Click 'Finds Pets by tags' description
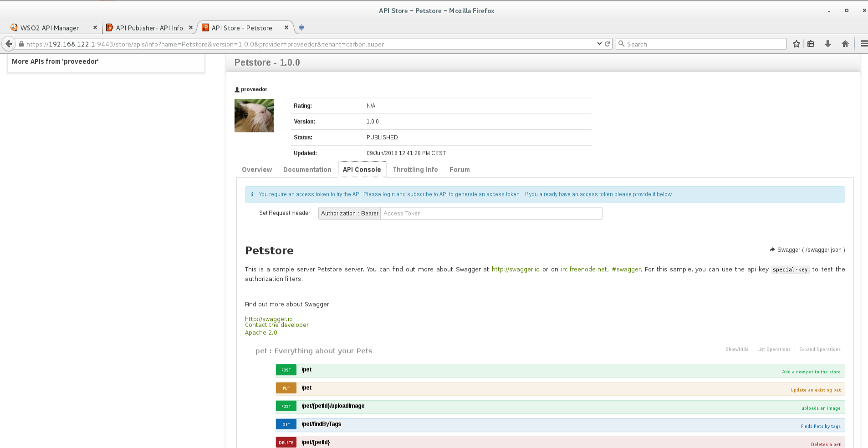The image size is (868, 448). 821,427
